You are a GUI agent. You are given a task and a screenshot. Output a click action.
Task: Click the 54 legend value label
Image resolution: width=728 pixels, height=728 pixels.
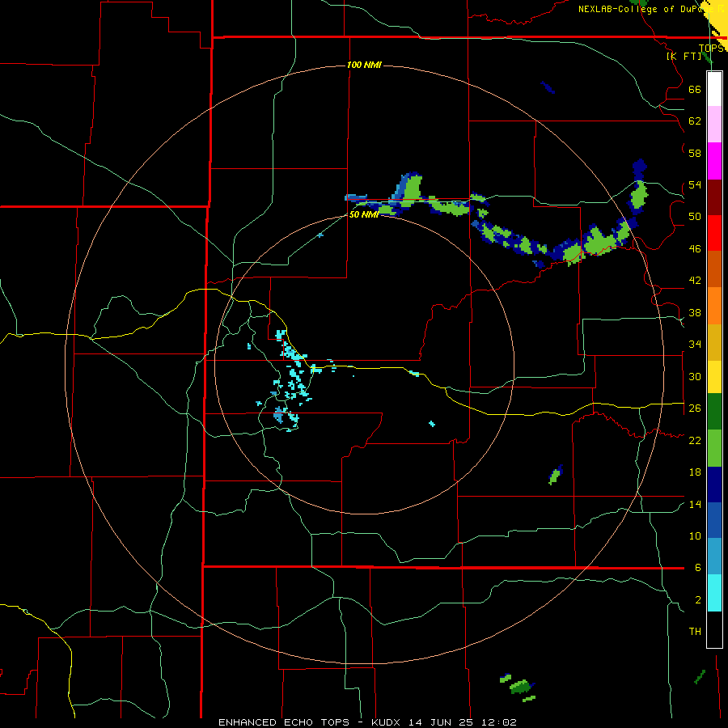pyautogui.click(x=695, y=184)
